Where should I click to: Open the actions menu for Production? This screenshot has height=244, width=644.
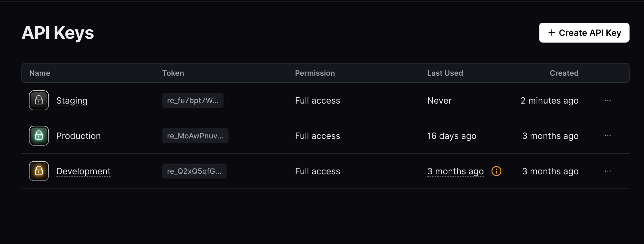click(x=608, y=136)
